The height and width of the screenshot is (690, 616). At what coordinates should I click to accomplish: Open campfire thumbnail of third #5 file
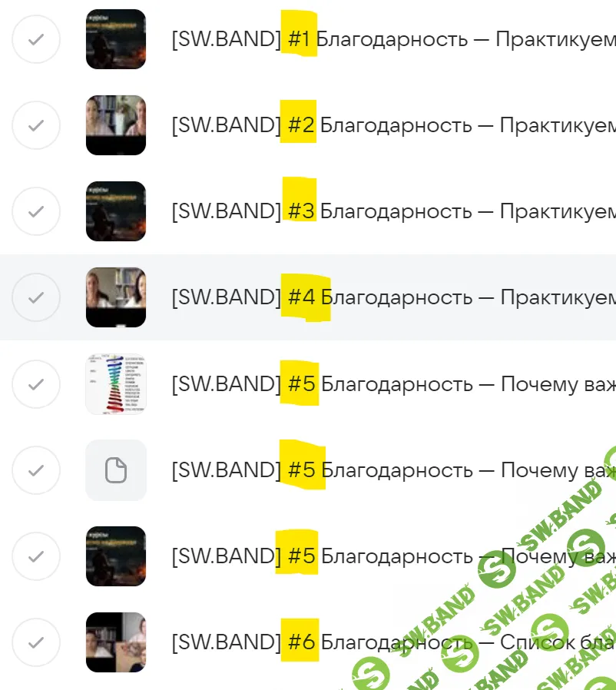click(x=116, y=556)
